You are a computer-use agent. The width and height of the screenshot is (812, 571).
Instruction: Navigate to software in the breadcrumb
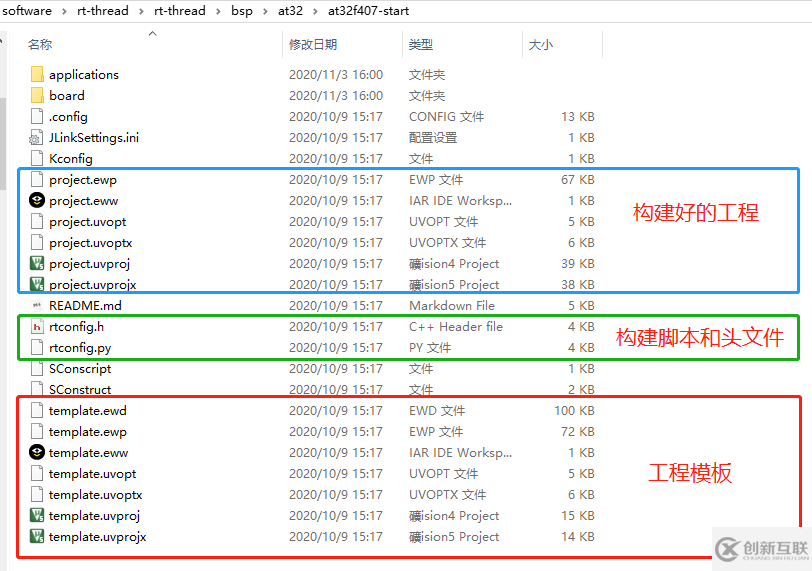click(27, 11)
